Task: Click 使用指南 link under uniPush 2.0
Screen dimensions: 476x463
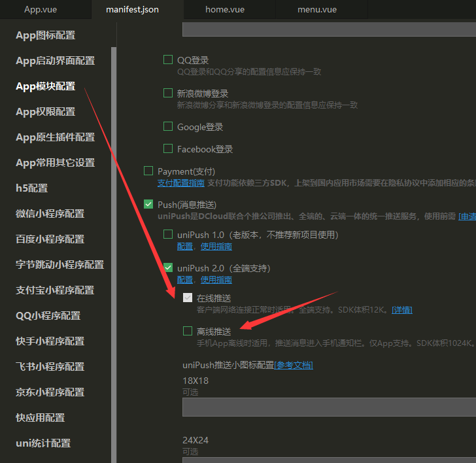Action: click(216, 280)
